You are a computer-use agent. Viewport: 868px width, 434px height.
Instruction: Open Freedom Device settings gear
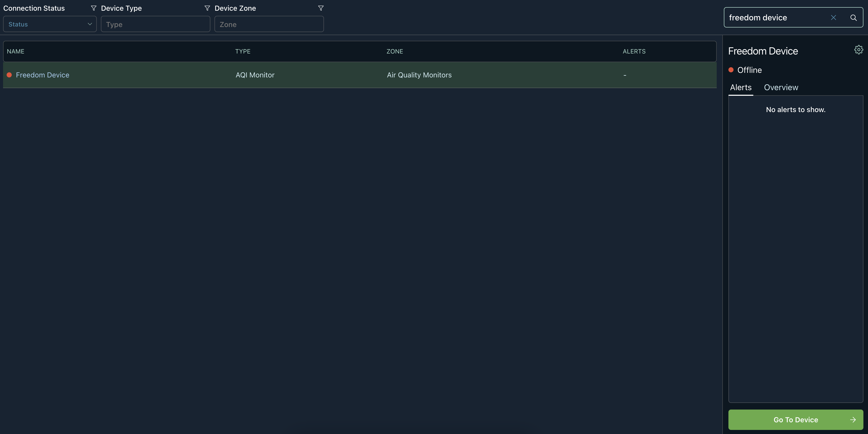click(x=858, y=50)
